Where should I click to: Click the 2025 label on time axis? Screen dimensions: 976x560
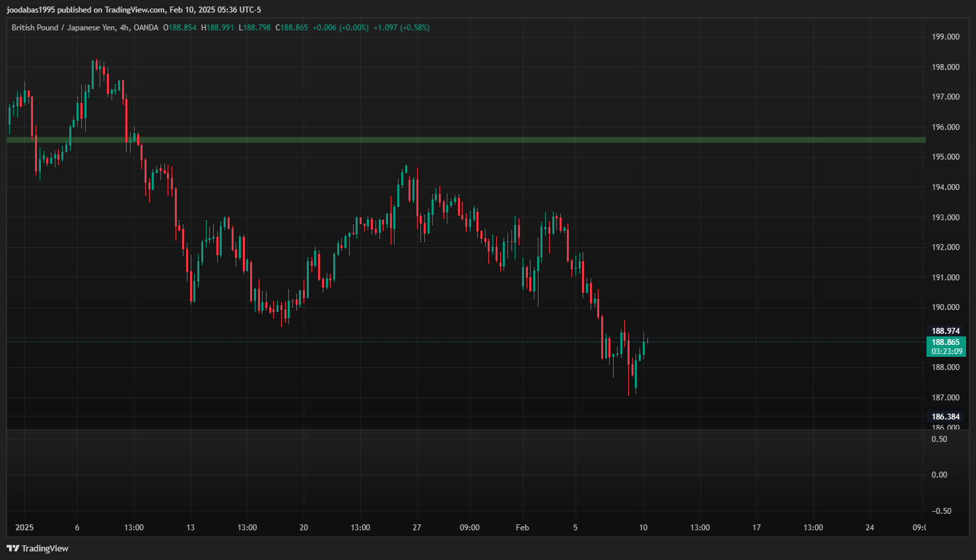click(x=24, y=528)
